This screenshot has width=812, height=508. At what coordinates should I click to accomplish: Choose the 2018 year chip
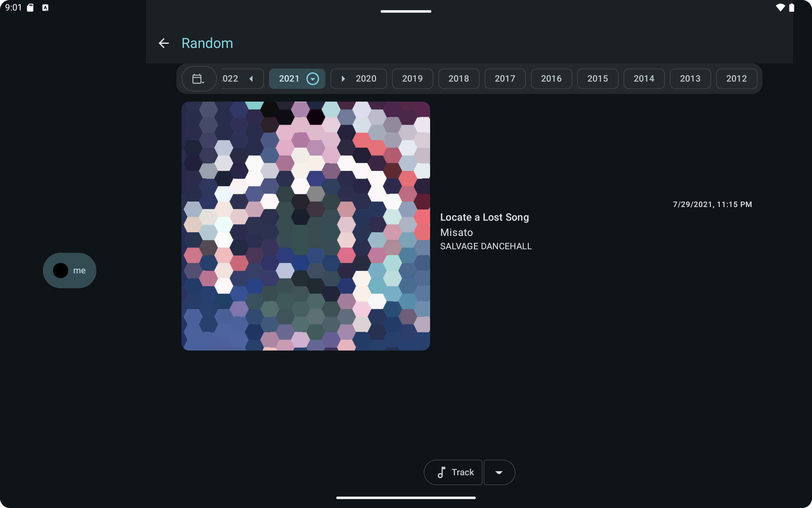[x=459, y=79]
